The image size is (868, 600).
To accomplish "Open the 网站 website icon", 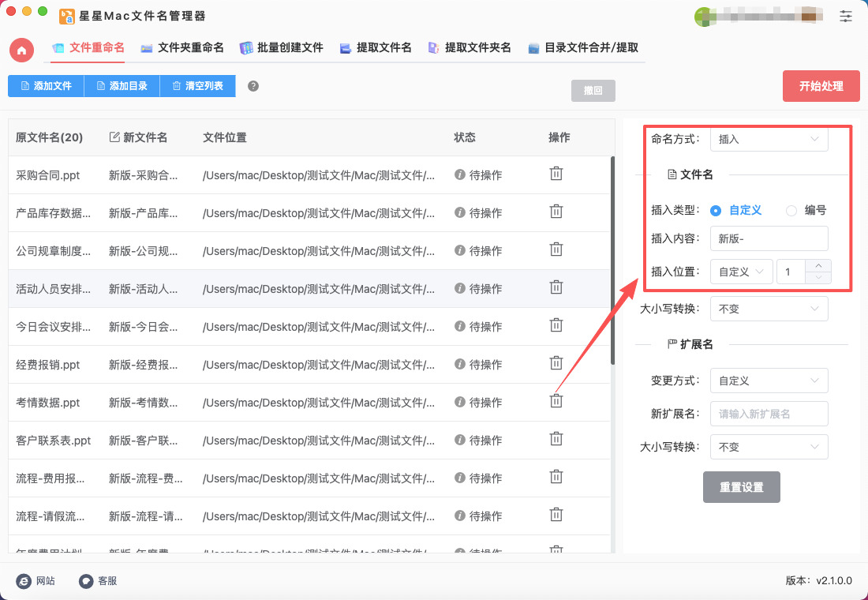I will pyautogui.click(x=24, y=581).
